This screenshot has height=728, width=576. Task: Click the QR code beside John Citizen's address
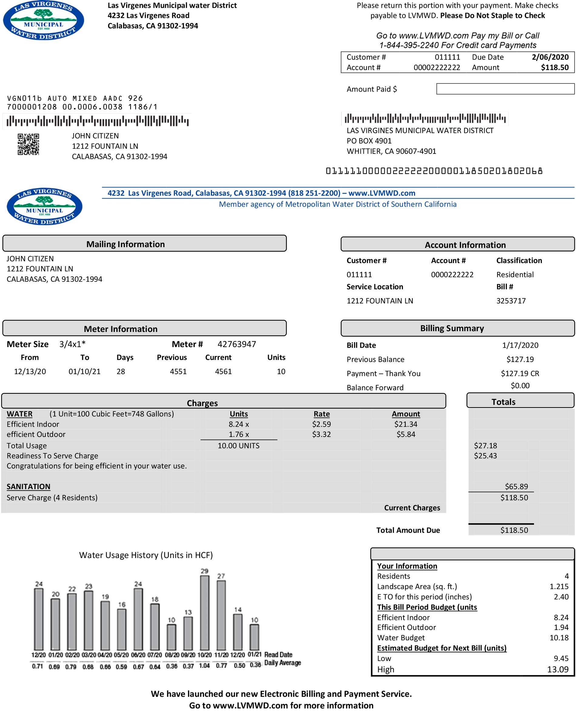[x=28, y=144]
